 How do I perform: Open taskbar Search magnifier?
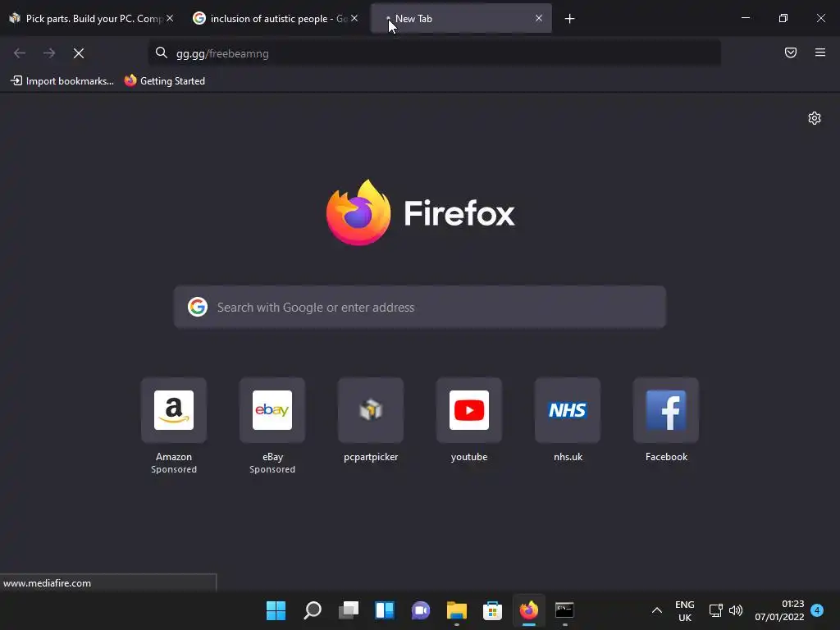pos(313,610)
